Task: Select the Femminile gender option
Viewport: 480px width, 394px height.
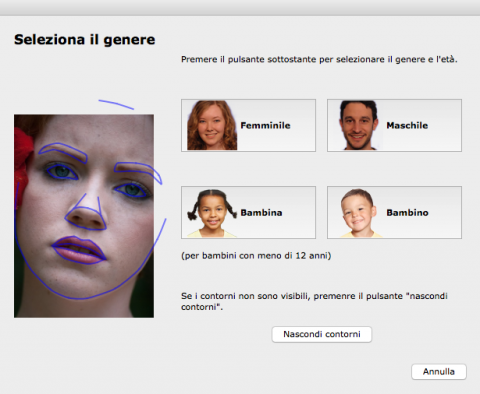Action: (x=248, y=125)
